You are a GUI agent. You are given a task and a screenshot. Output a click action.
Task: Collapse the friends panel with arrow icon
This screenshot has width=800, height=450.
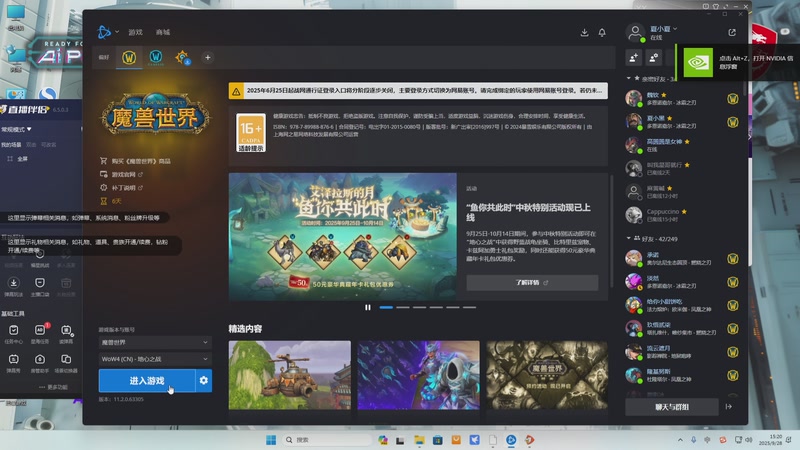pos(729,407)
